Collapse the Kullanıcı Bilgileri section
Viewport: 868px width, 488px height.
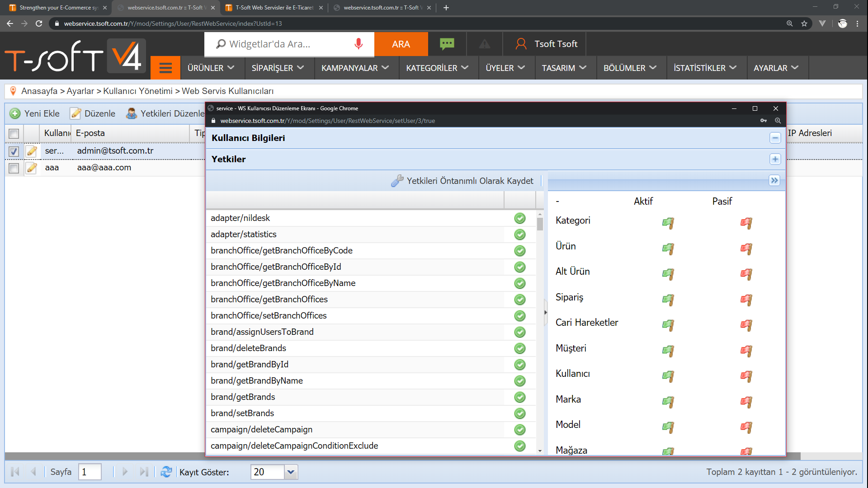775,138
